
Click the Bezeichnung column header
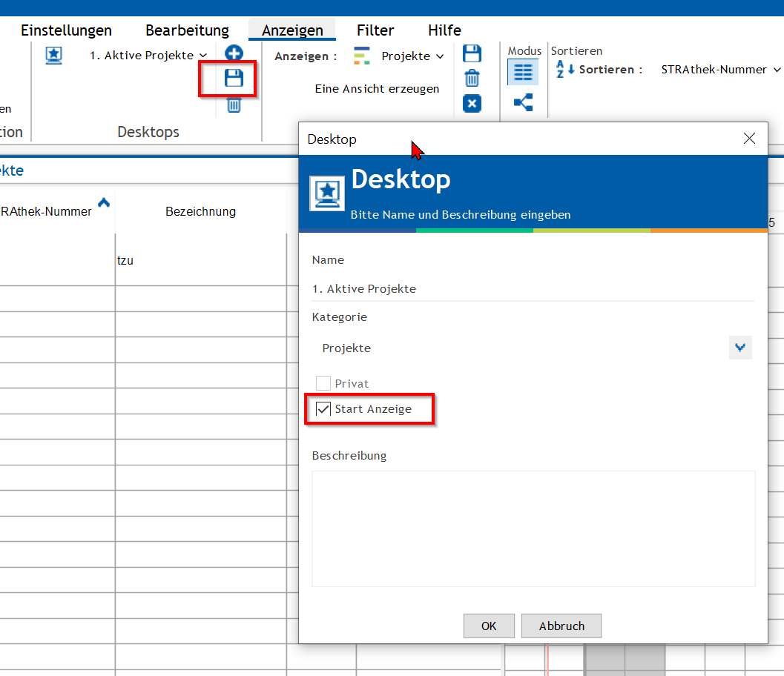click(200, 211)
